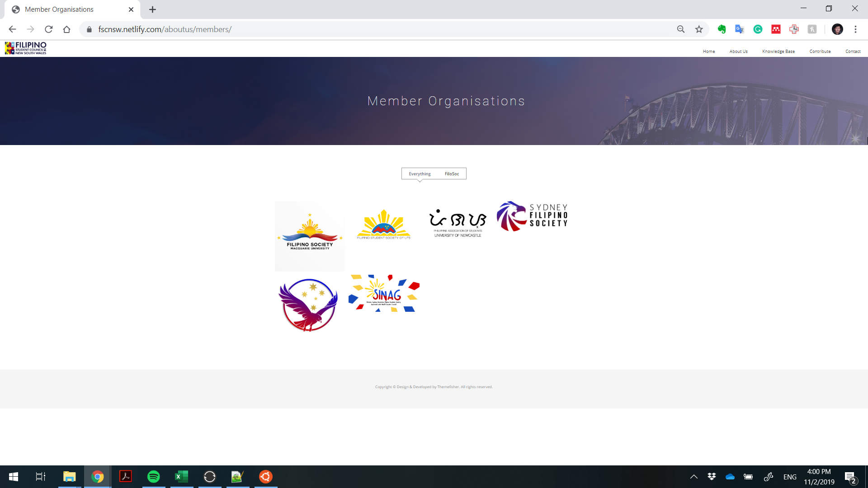Click the green notepad app taskbar icon
The width and height of the screenshot is (868, 488).
tap(238, 477)
